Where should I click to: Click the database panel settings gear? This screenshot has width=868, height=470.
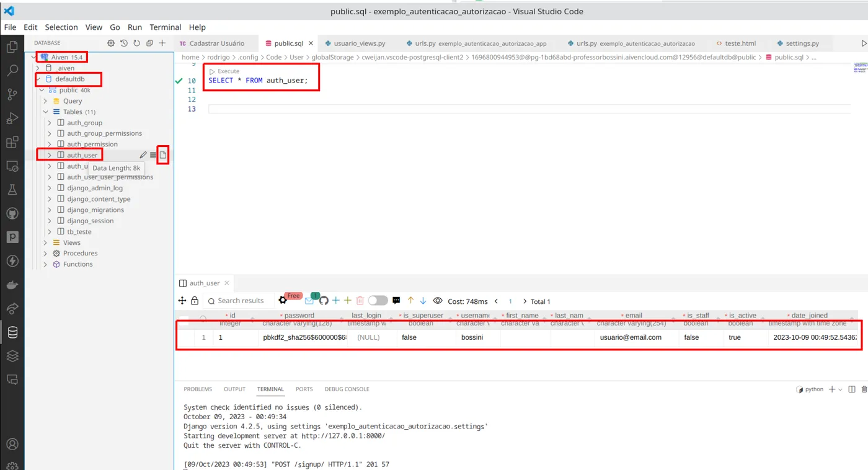click(111, 43)
